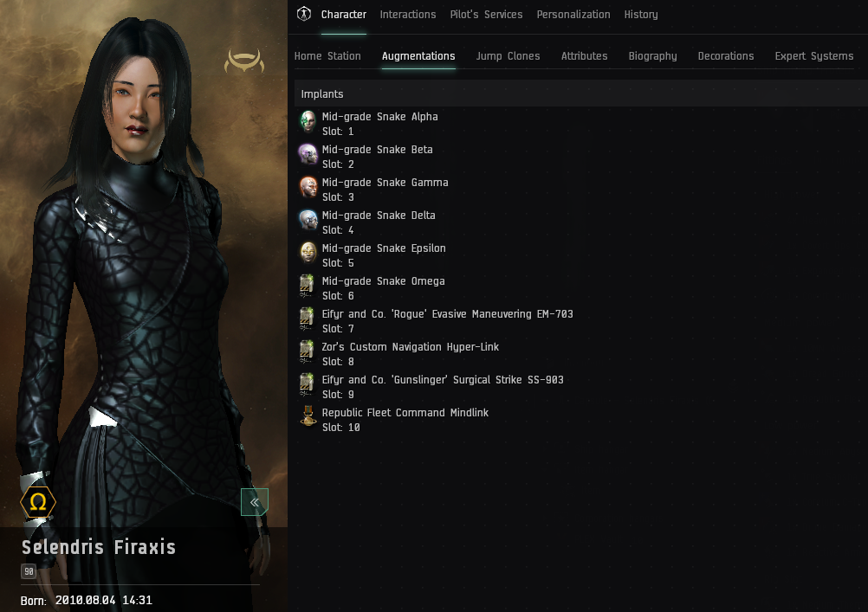Open the Personalization tab
This screenshot has height=612, width=868.
coord(573,15)
